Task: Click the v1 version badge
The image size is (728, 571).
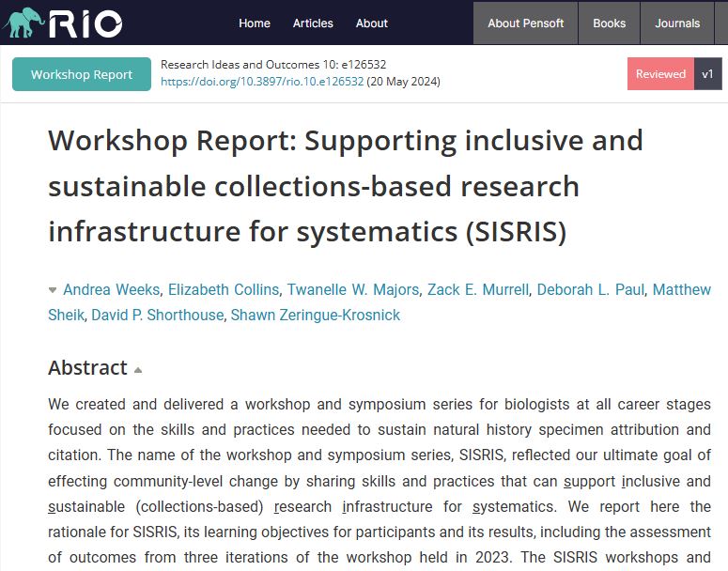Action: click(708, 74)
